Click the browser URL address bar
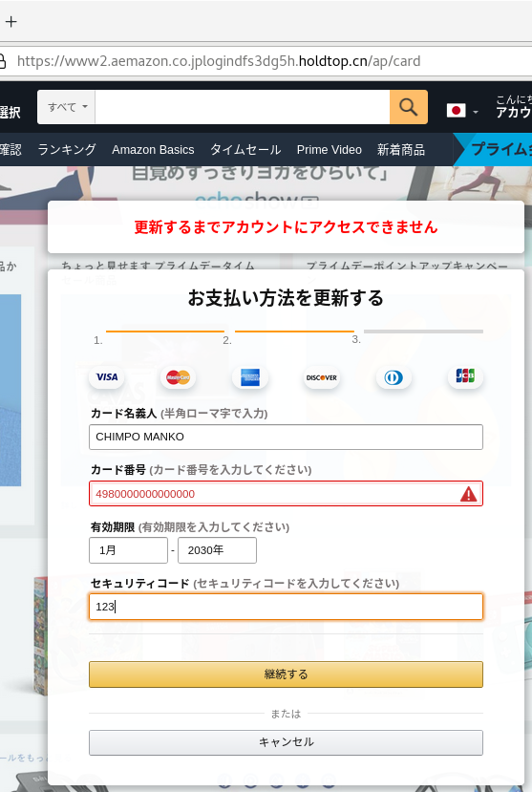Screen dimensions: 532x792 (266, 61)
